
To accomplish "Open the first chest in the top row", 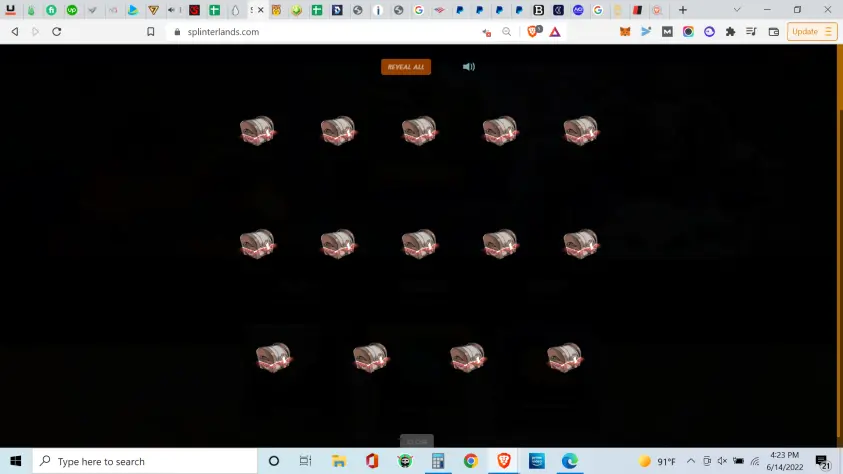I will pos(257,131).
